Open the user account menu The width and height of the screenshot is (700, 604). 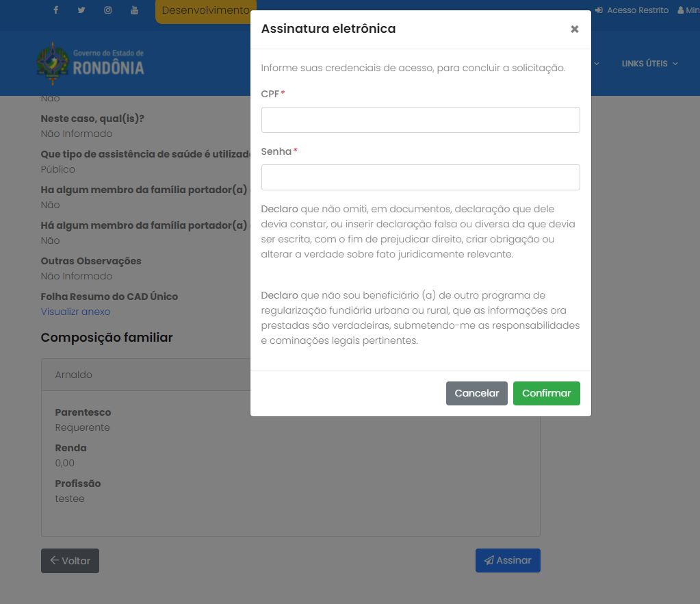point(688,10)
